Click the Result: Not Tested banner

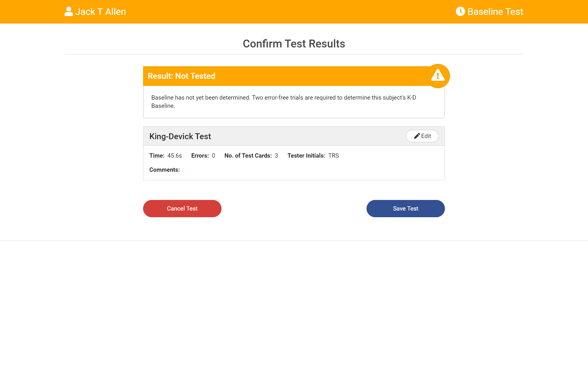[274, 76]
